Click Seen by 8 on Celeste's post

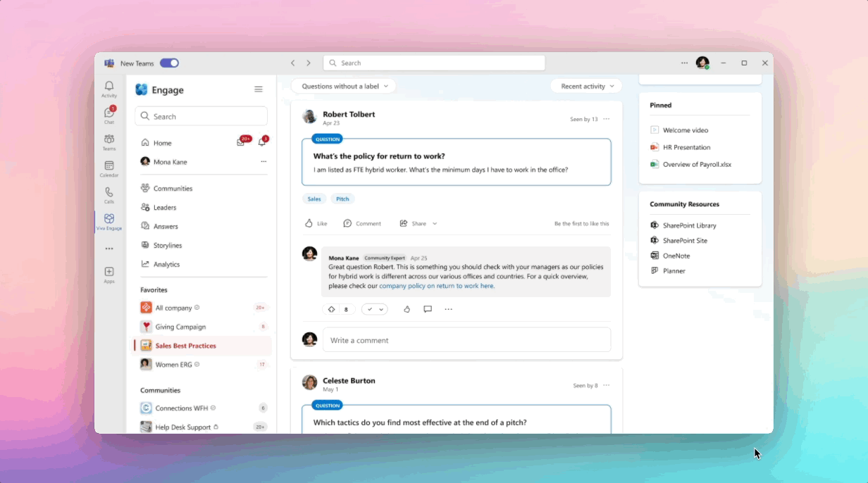click(x=585, y=386)
